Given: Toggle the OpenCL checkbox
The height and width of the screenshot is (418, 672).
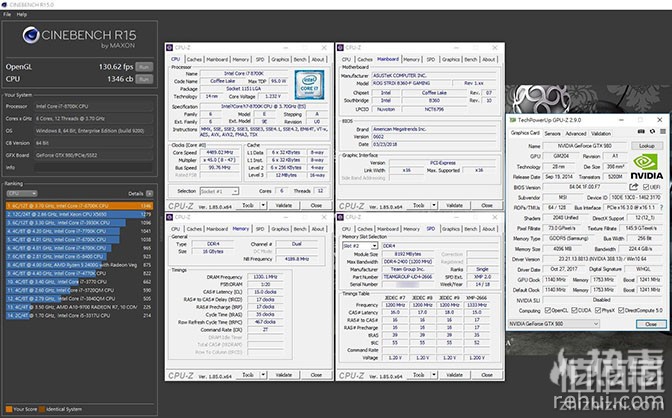Looking at the screenshot, I should coord(547,310).
